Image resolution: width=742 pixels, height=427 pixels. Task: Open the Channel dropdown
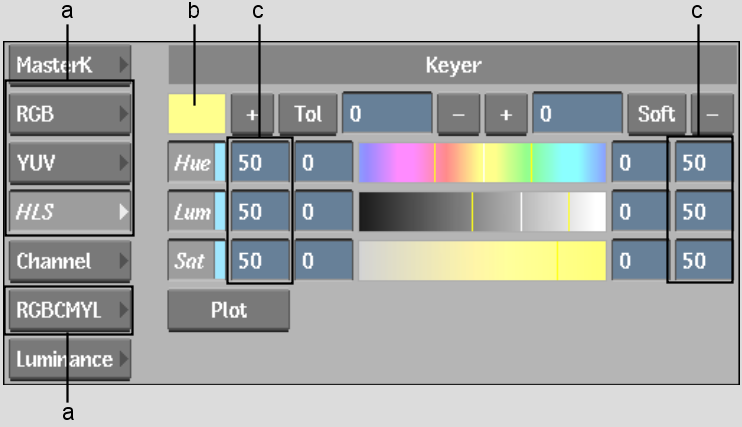[x=70, y=261]
